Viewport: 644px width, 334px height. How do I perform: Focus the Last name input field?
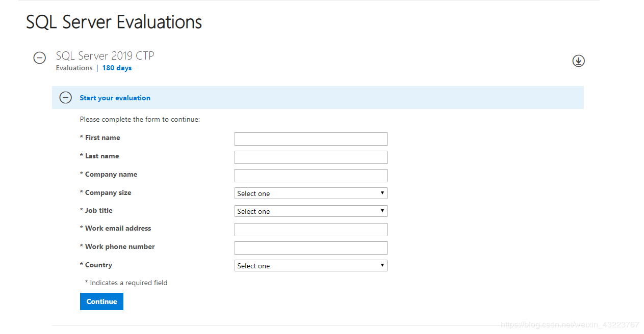(x=311, y=157)
